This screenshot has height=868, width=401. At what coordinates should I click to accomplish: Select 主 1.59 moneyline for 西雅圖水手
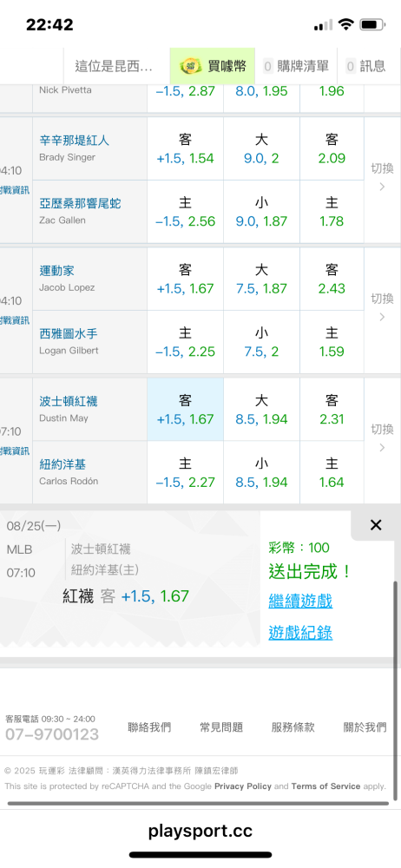click(332, 342)
